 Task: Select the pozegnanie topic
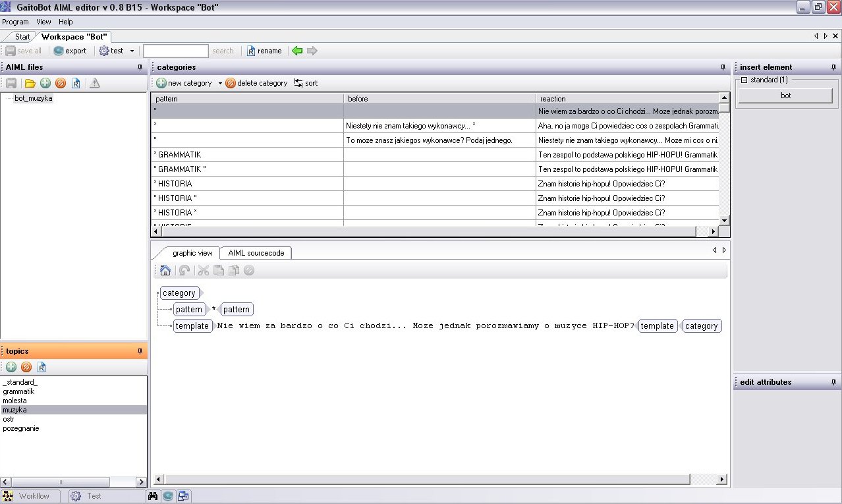coord(73,428)
